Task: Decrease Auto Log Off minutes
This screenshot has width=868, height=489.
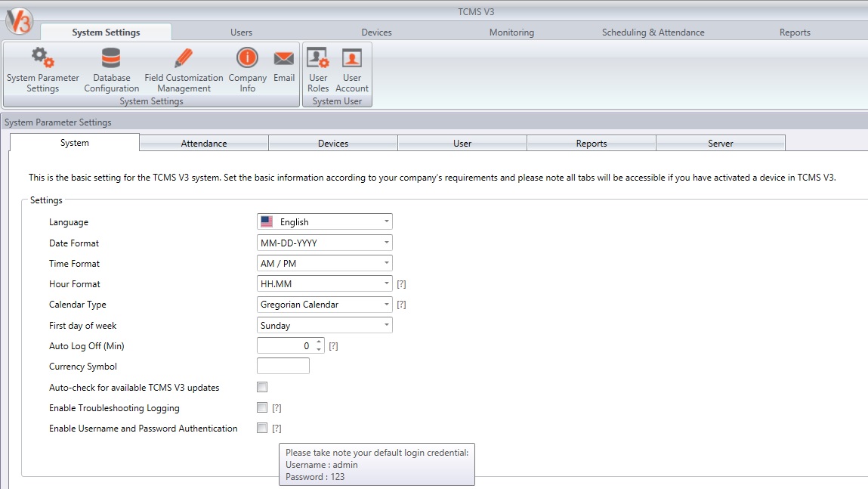Action: click(319, 349)
